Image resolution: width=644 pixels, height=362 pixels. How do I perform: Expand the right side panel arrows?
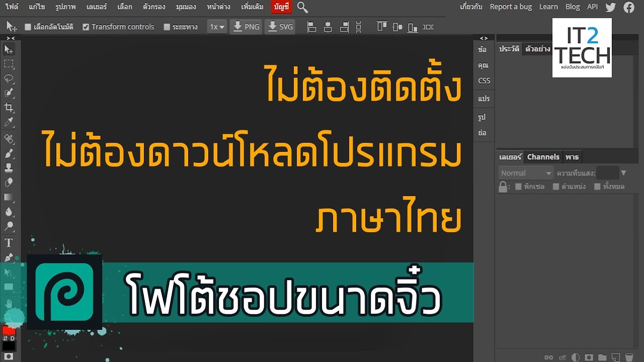pyautogui.click(x=484, y=38)
